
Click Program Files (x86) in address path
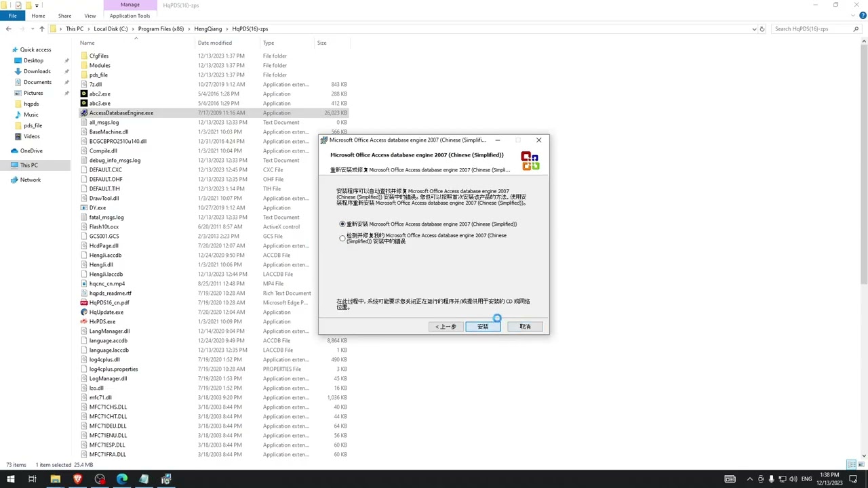(161, 29)
